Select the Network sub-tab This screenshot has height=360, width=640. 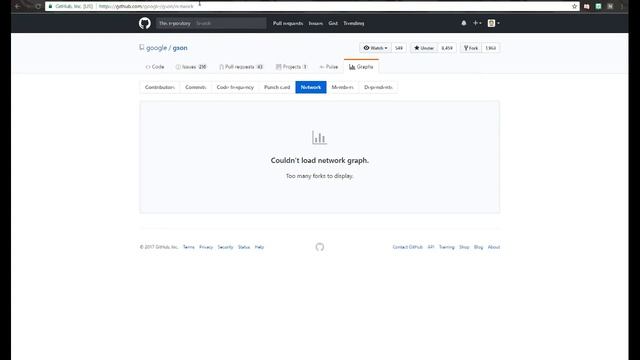click(311, 87)
